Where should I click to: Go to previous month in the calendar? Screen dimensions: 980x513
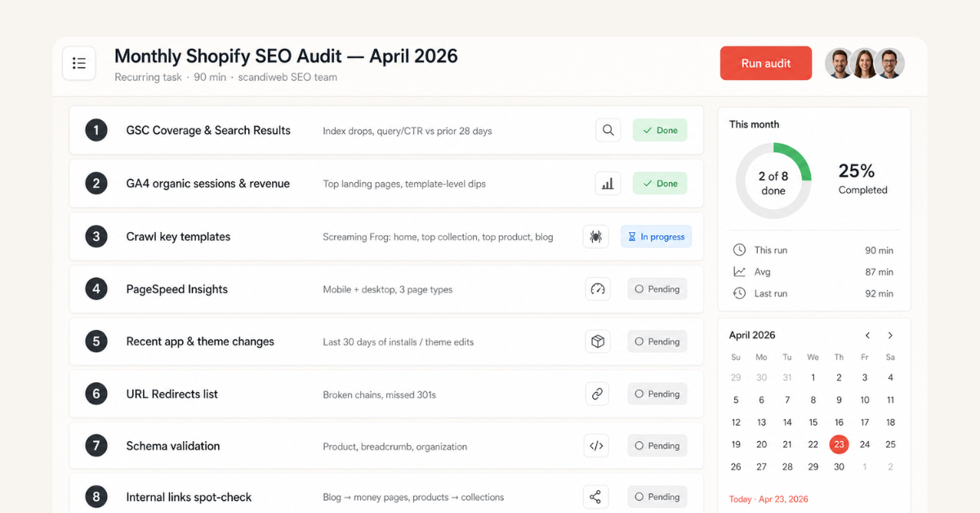867,335
